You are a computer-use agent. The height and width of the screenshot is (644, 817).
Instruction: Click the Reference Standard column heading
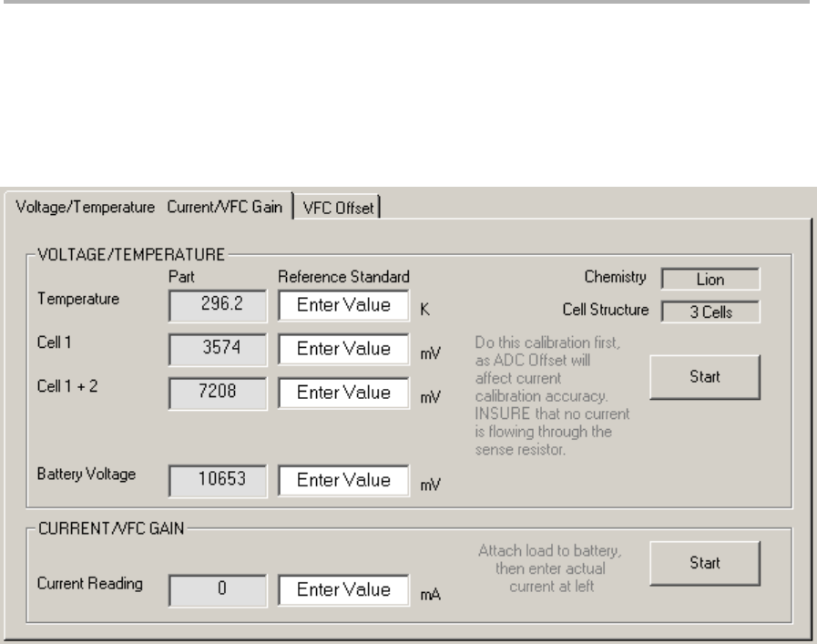[344, 276]
